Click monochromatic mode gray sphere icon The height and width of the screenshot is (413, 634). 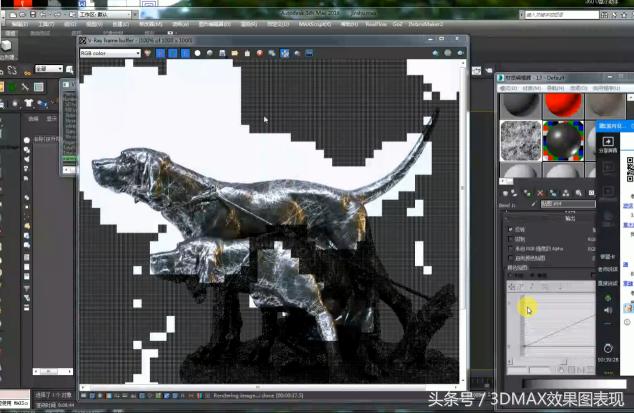[x=210, y=53]
